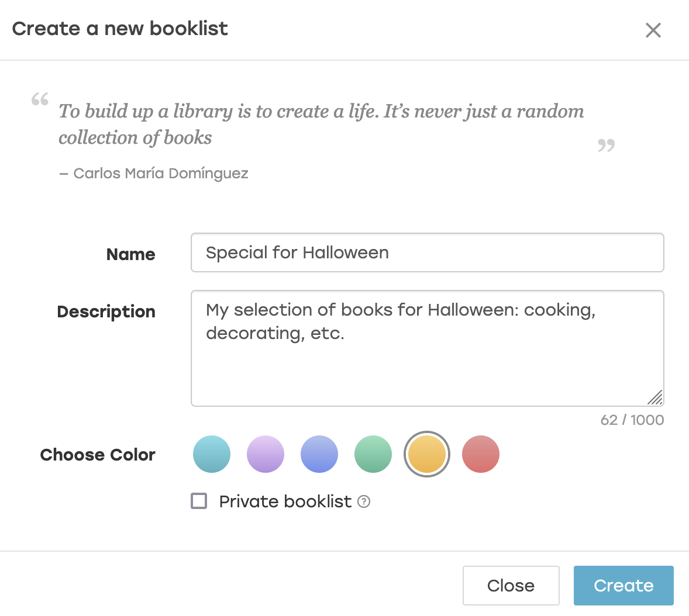689x616 pixels.
Task: Pick the green color swatch
Action: coord(373,454)
